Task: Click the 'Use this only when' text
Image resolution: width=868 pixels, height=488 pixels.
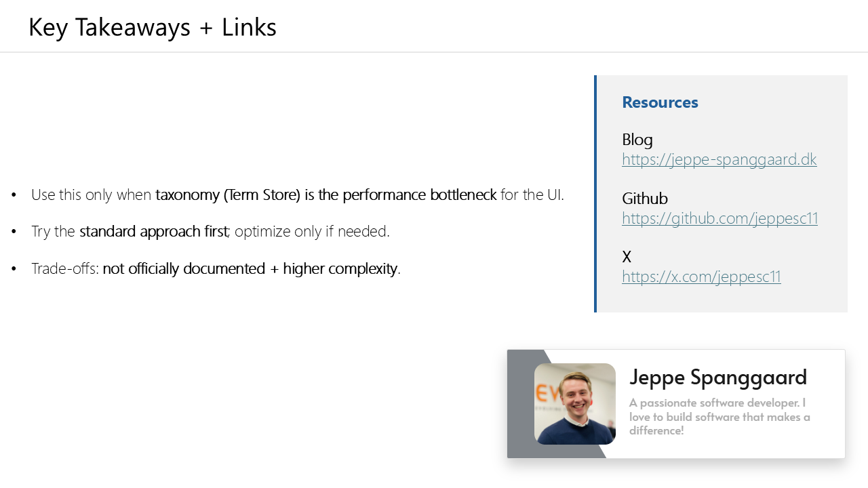Action: click(92, 195)
